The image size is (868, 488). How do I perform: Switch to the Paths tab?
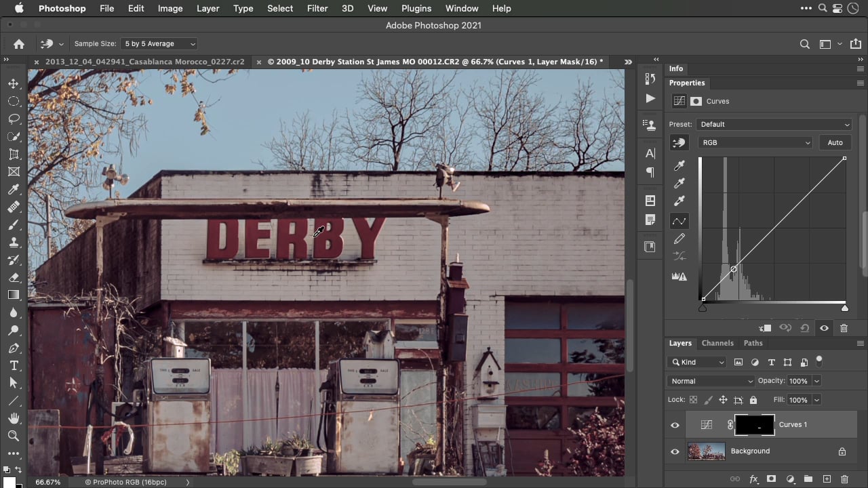[753, 343]
